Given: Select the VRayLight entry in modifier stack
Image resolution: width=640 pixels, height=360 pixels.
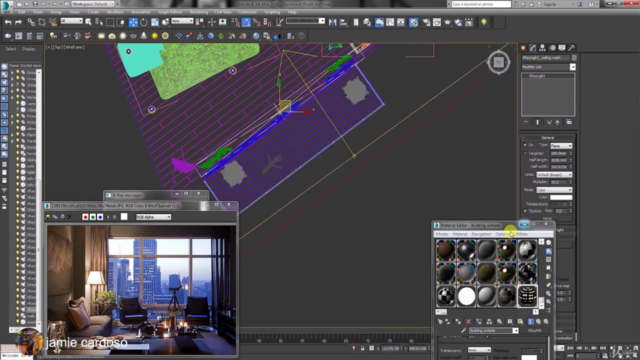Looking at the screenshot, I should 537,76.
